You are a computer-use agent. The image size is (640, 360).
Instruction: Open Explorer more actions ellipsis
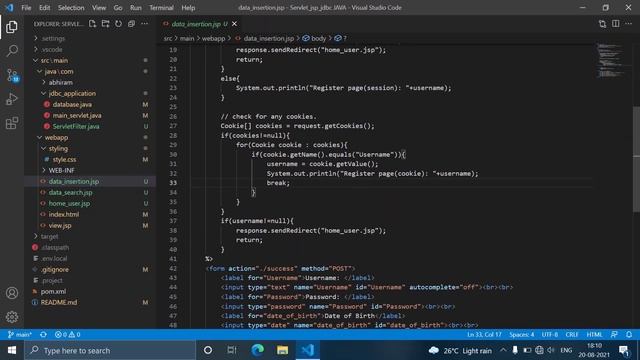pyautogui.click(x=144, y=24)
